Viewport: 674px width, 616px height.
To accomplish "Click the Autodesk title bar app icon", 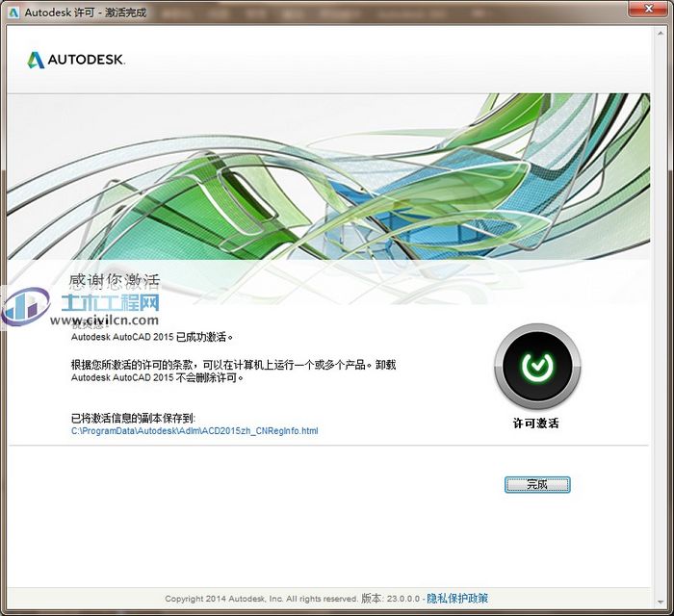I will click(13, 13).
